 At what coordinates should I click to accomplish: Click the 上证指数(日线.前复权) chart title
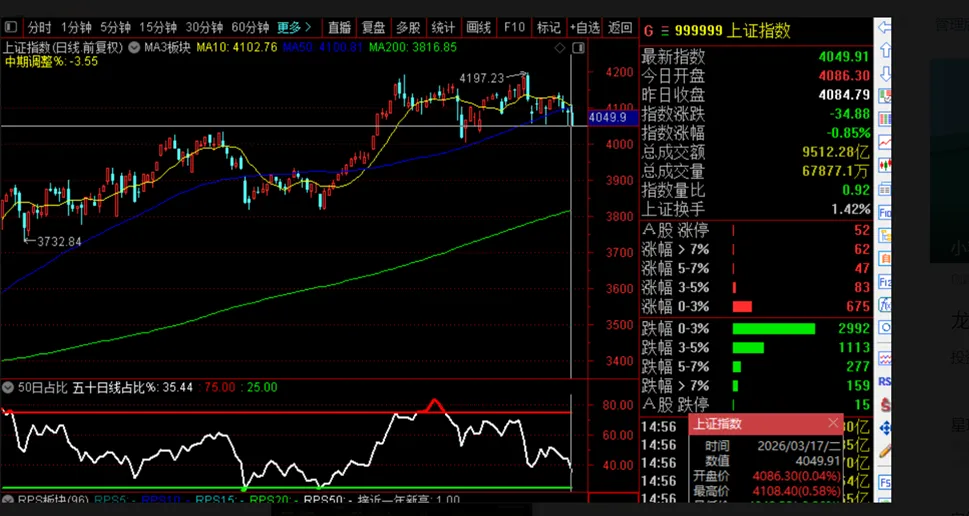(x=62, y=47)
